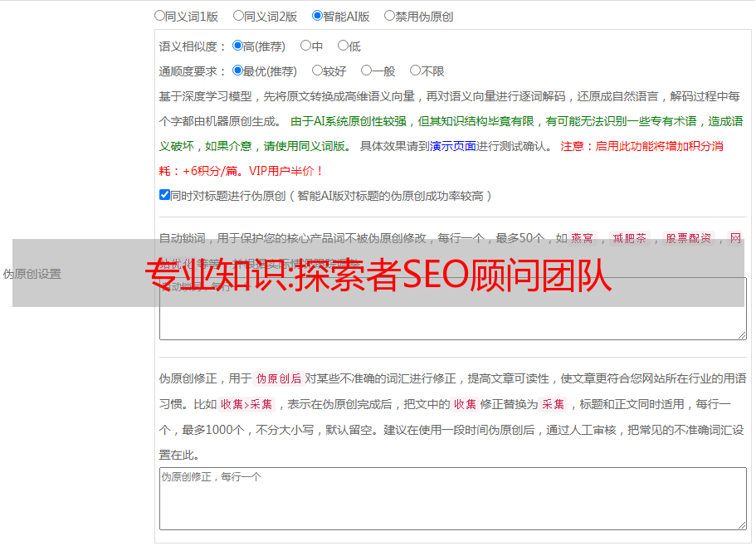The height and width of the screenshot is (546, 756).
Task: Set 通顺度要求 to 最优(推荐)
Action: point(237,71)
